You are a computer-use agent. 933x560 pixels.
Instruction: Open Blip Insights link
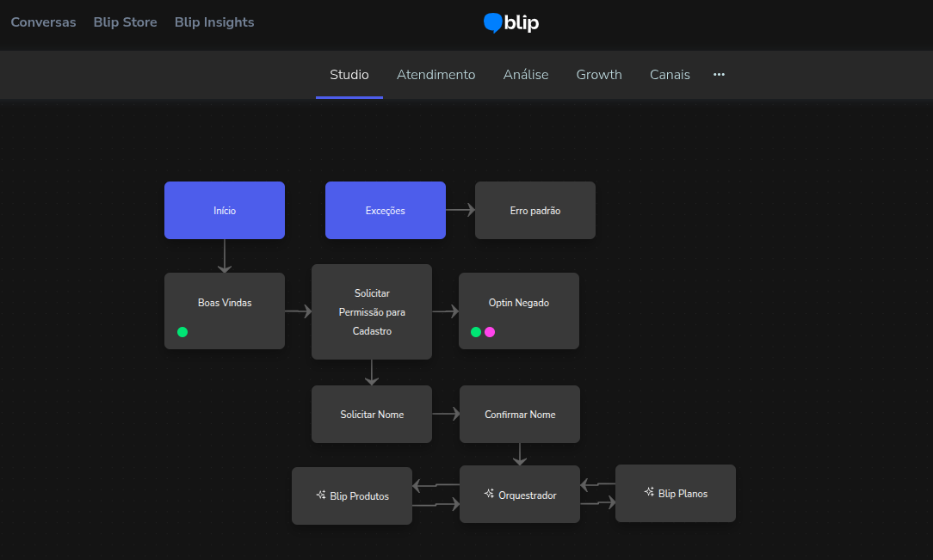[x=214, y=22]
